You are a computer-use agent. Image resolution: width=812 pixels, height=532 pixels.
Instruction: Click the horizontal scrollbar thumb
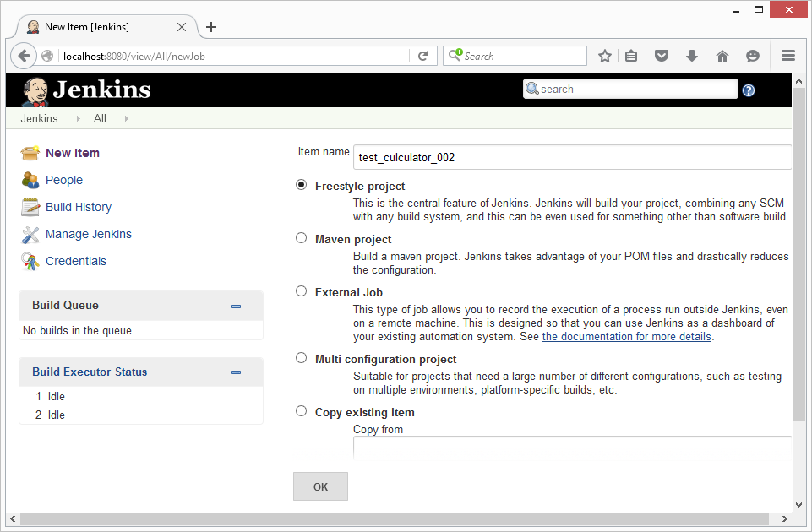[395, 518]
